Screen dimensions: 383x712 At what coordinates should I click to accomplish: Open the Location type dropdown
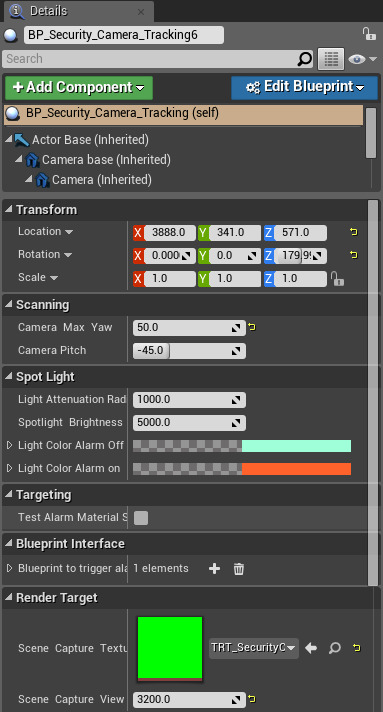point(69,232)
